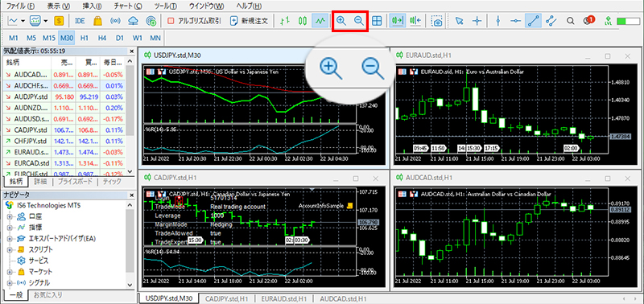
Task: Click the radar icon with green plus
Action: (x=151, y=21)
